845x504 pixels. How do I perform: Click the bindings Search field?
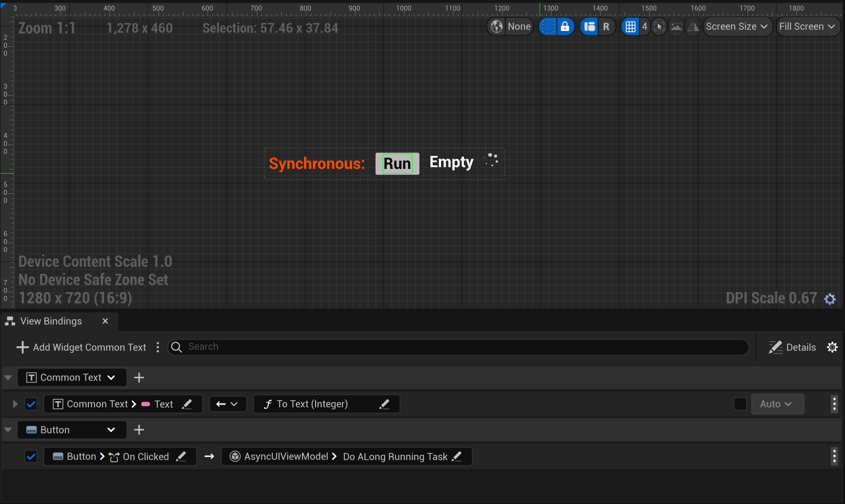(459, 347)
